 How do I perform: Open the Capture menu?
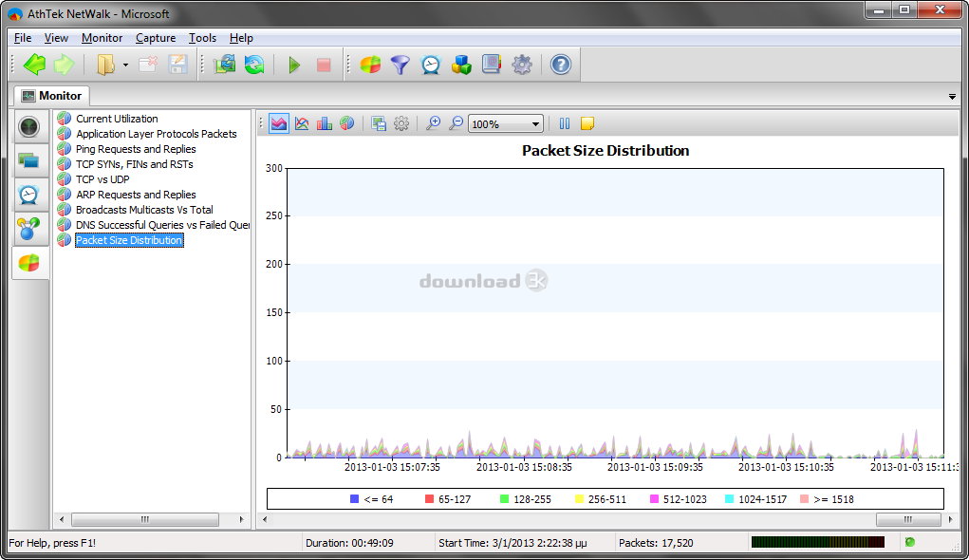tap(156, 38)
